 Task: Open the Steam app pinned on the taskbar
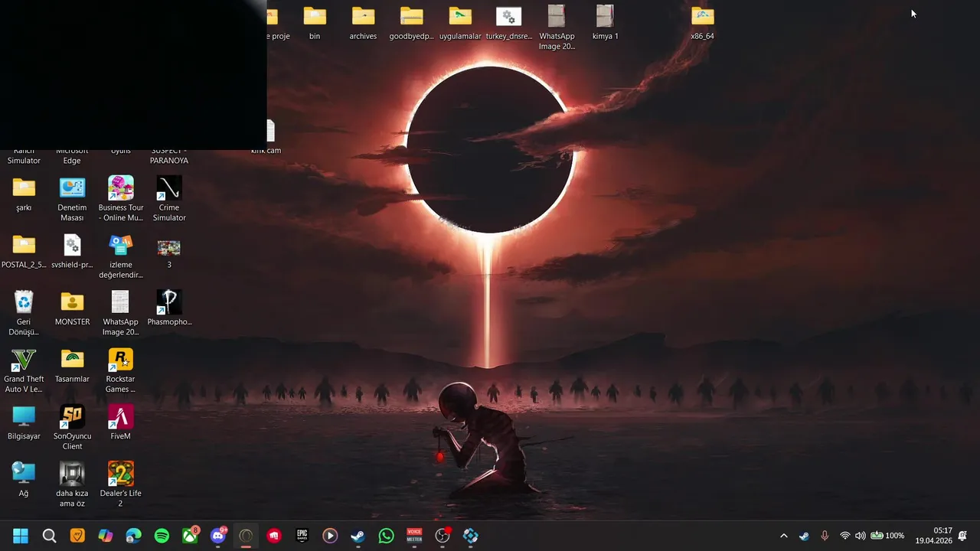[x=358, y=536]
